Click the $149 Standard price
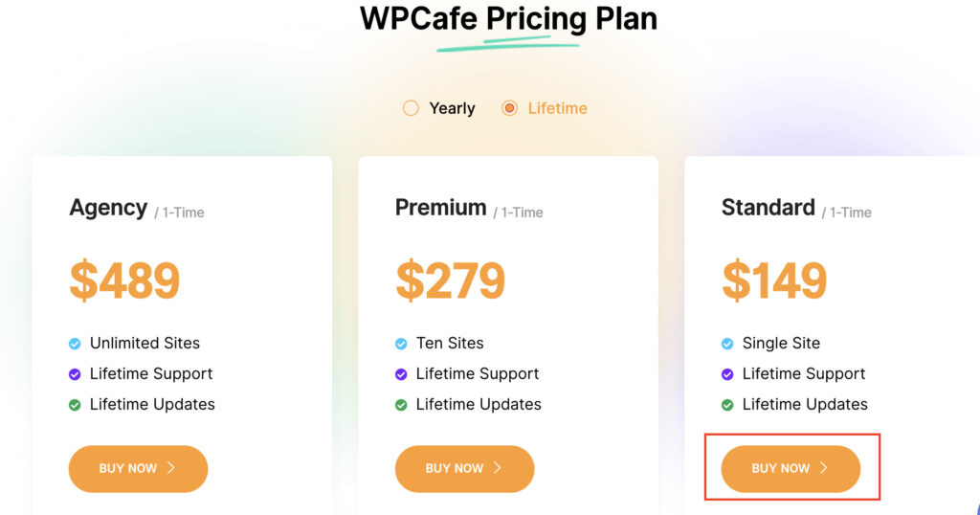The width and height of the screenshot is (980, 515). point(774,280)
